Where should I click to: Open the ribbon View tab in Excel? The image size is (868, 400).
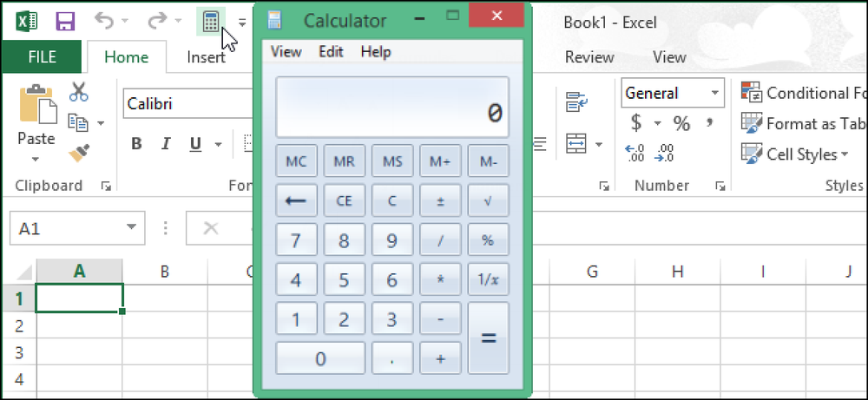(x=669, y=57)
